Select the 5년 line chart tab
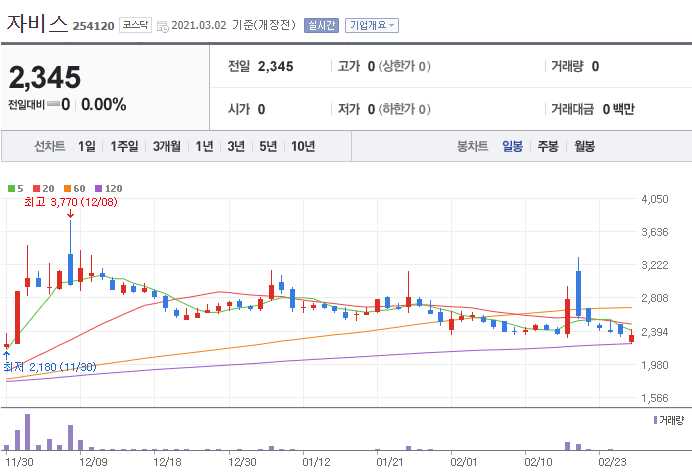This screenshot has height=473, width=692. point(268,146)
